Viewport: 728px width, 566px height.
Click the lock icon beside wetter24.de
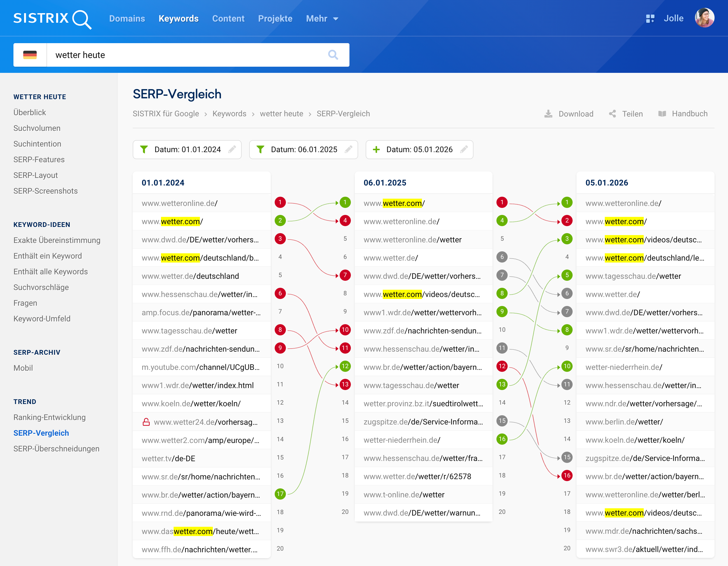coord(146,422)
